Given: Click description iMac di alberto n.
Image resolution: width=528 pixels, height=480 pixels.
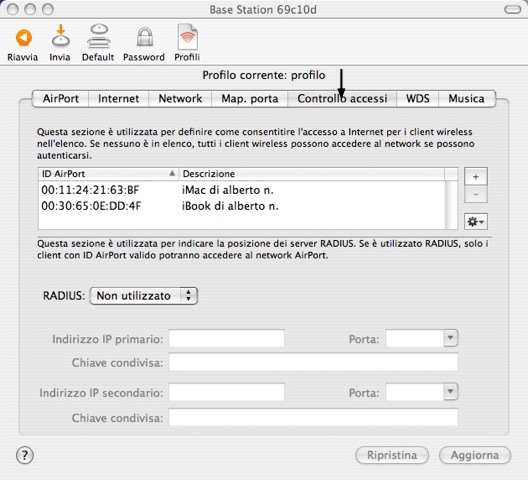Looking at the screenshot, I should (x=228, y=190).
